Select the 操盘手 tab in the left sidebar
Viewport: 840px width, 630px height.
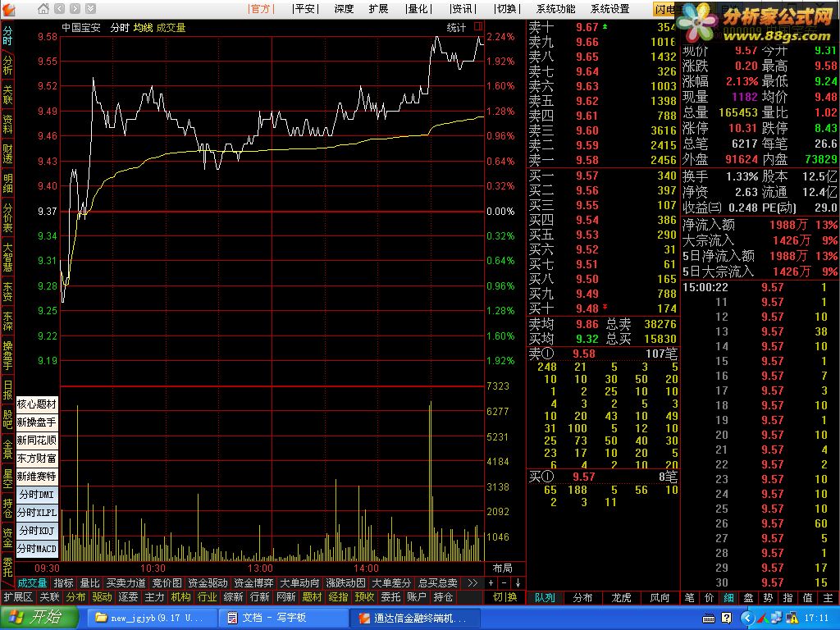point(7,354)
